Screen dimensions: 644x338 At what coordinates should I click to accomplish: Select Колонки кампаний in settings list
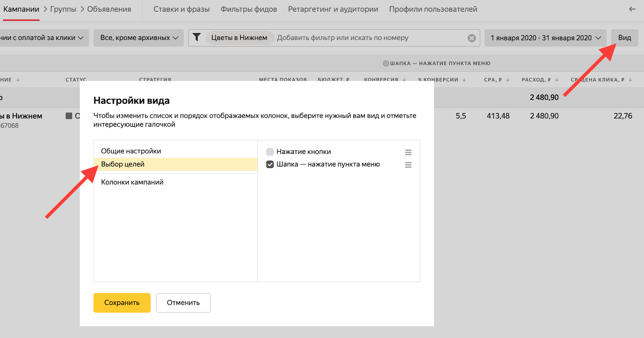[x=176, y=182]
